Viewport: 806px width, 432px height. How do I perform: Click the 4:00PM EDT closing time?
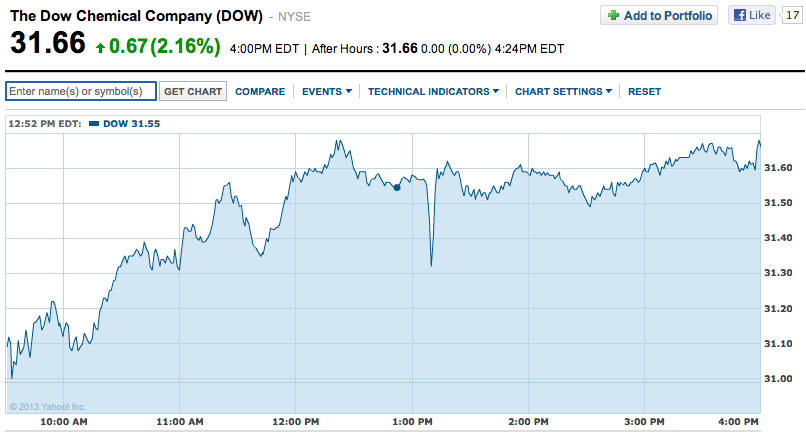pos(264,49)
